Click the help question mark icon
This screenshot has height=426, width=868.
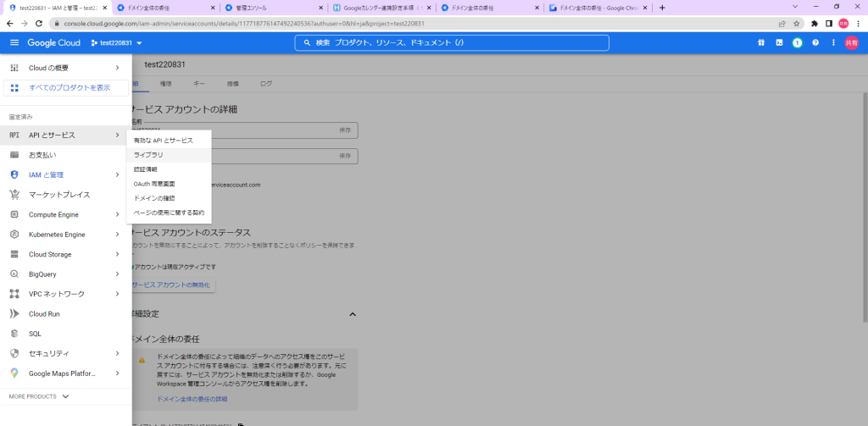(815, 42)
